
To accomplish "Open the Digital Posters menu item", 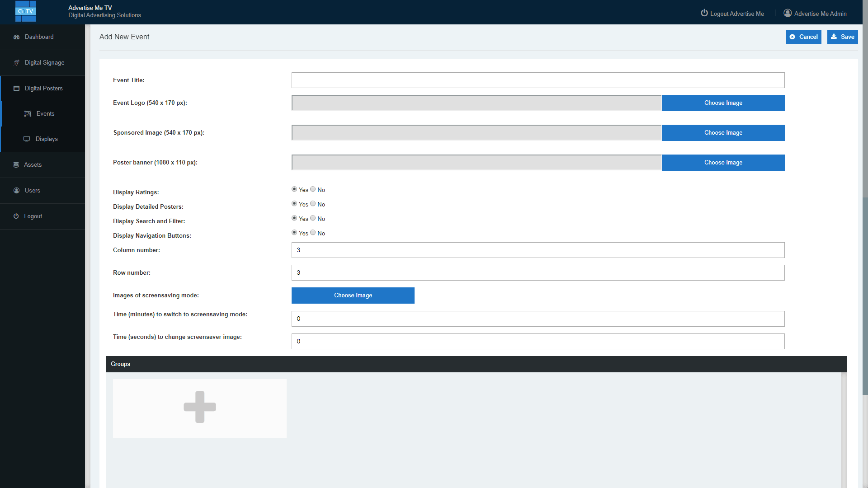I will pos(43,89).
